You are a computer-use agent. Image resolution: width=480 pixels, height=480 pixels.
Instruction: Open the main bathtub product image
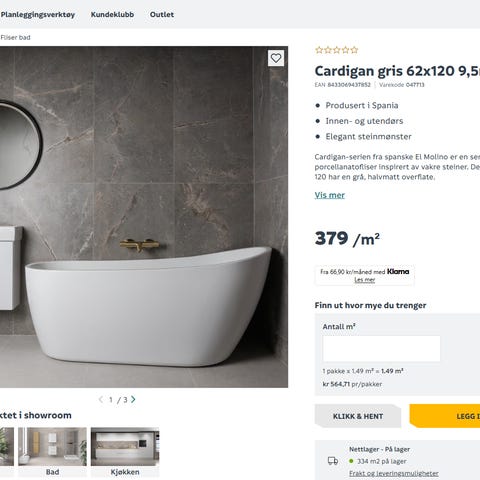(x=144, y=217)
